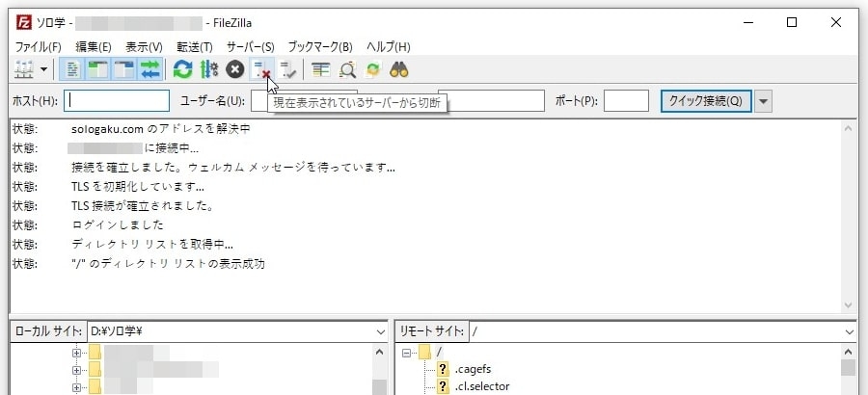
Task: Toggle processing of the transfer queue
Action: coord(208,69)
